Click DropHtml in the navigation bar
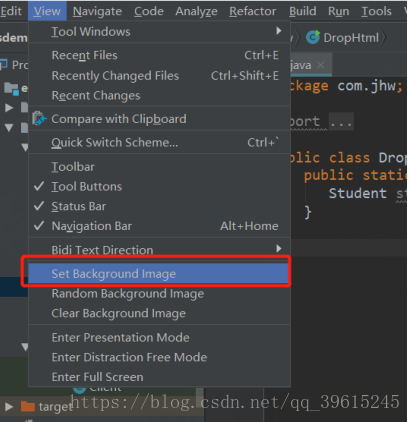 tap(351, 38)
